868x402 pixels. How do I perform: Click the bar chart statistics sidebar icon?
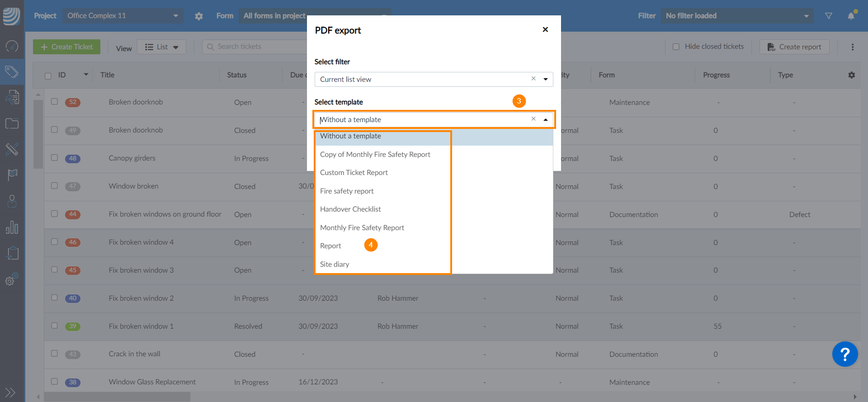coord(12,227)
